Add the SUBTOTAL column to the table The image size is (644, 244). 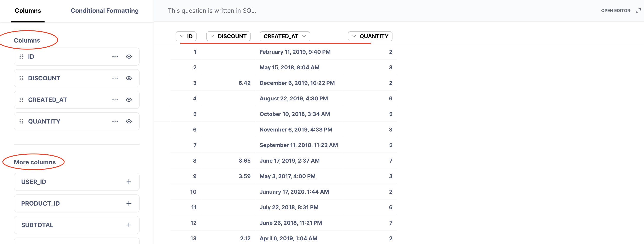[129, 225]
